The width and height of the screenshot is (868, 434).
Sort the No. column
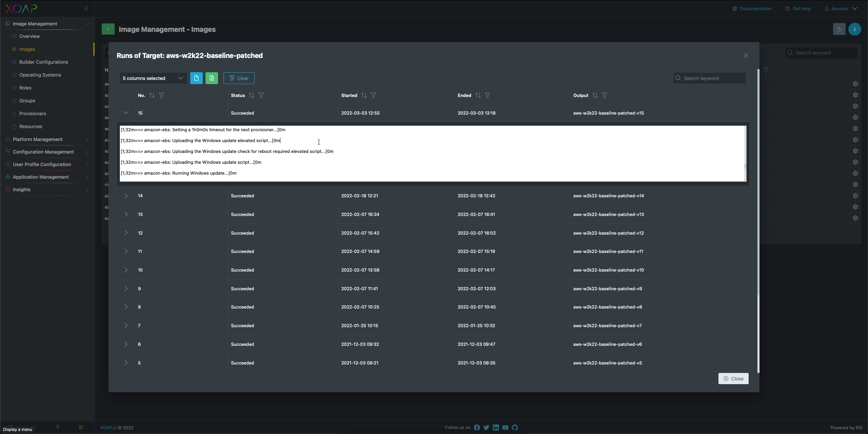point(152,96)
